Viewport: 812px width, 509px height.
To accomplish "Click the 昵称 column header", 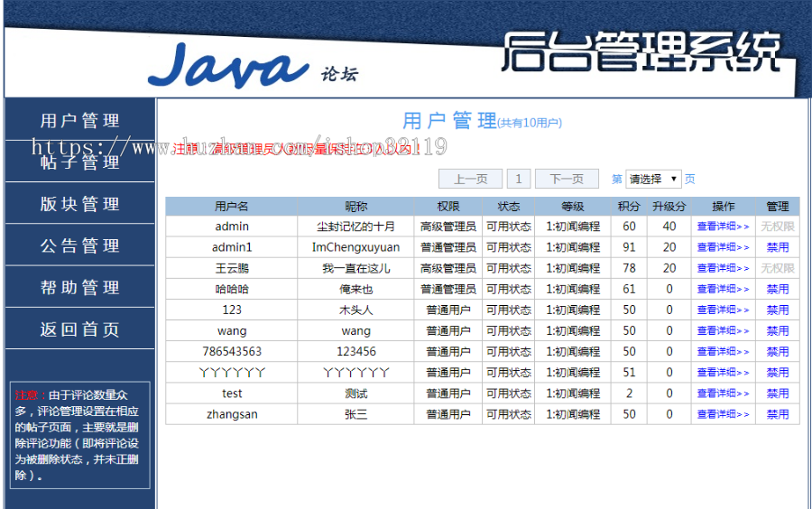I will [355, 206].
